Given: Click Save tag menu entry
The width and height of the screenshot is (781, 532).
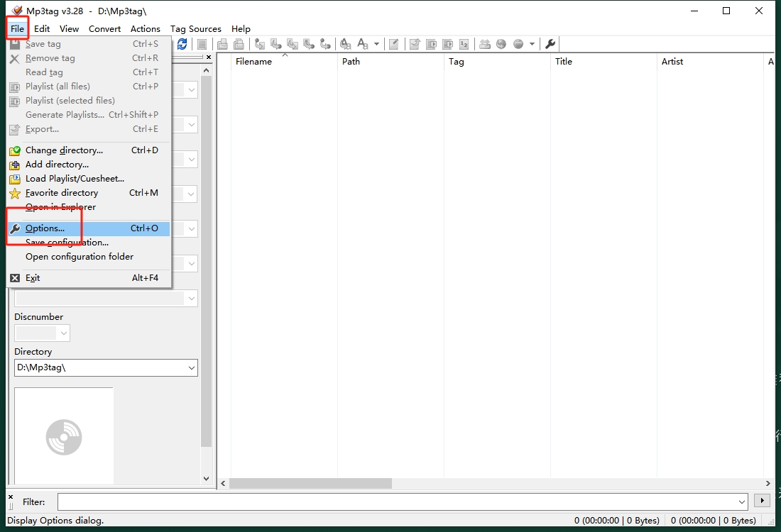Looking at the screenshot, I should point(89,44).
